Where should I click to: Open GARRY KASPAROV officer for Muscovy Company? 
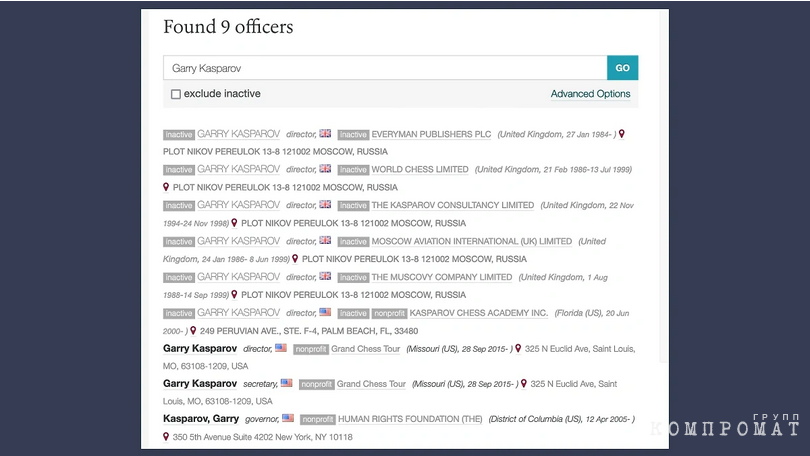[239, 277]
